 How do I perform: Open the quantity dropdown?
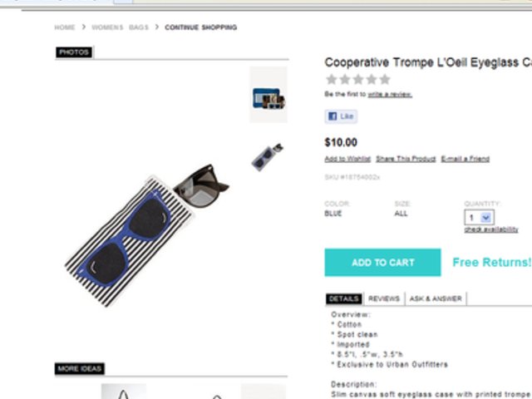(x=479, y=218)
